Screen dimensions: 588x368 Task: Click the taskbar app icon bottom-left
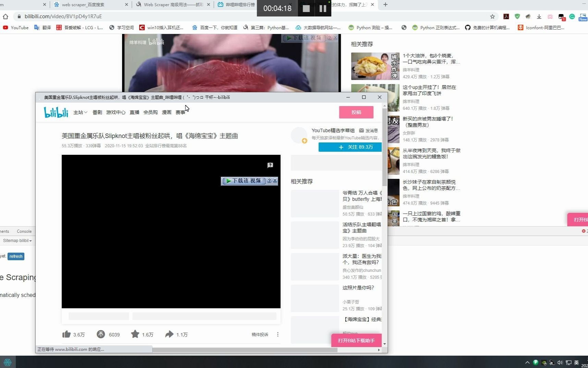pos(8,362)
